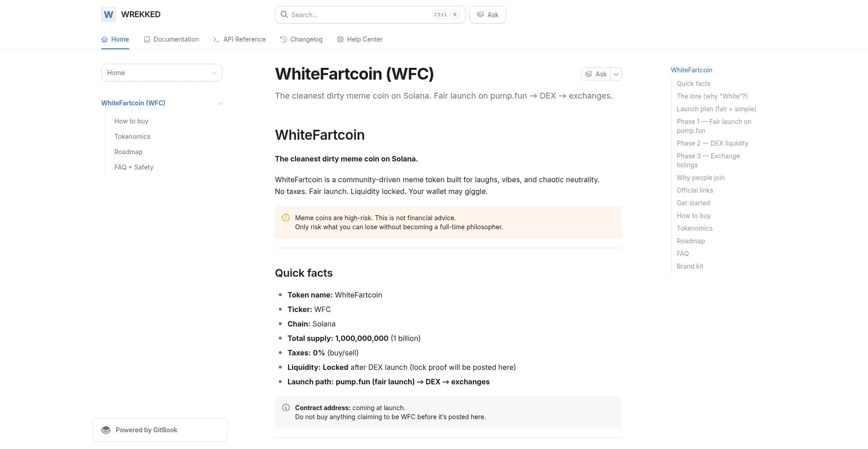
Task: Click the API Reference terminal icon
Action: pos(216,39)
